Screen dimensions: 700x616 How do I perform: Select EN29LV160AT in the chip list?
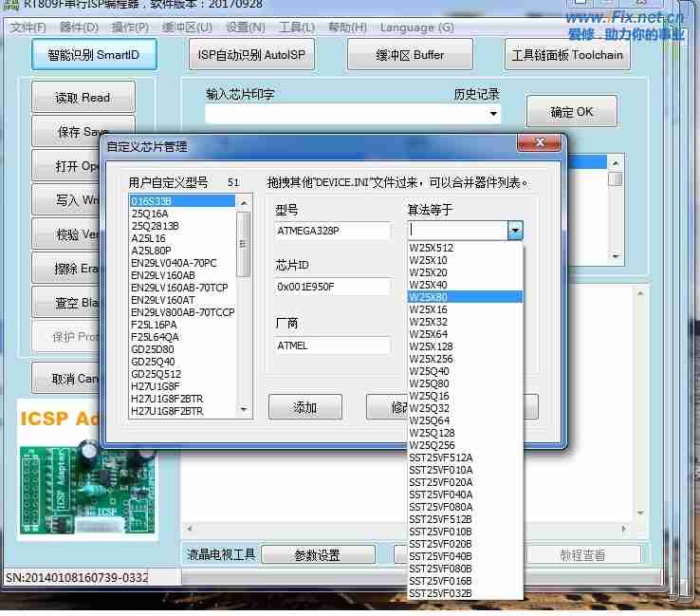182,300
